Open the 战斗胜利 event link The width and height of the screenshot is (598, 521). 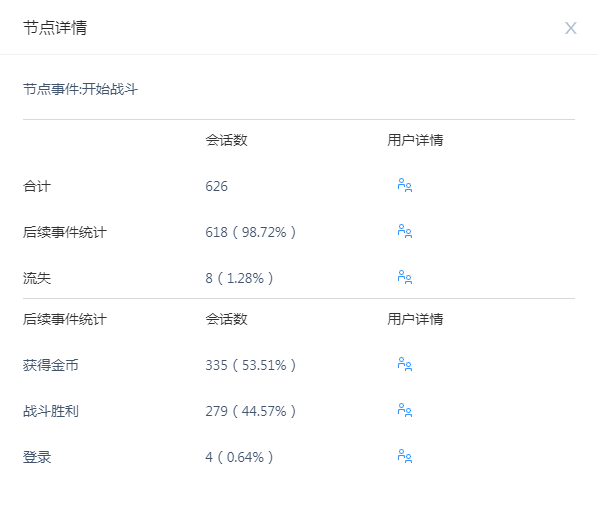click(51, 411)
